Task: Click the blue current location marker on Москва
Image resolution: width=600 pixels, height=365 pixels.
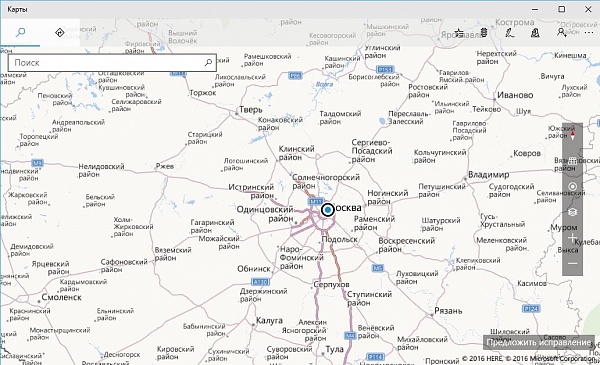Action: click(x=328, y=210)
